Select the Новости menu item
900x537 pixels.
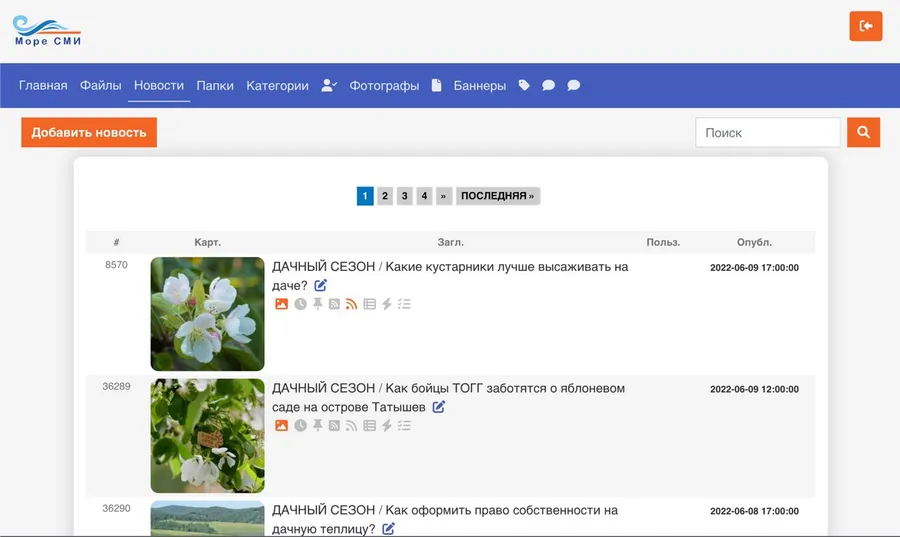click(x=159, y=85)
